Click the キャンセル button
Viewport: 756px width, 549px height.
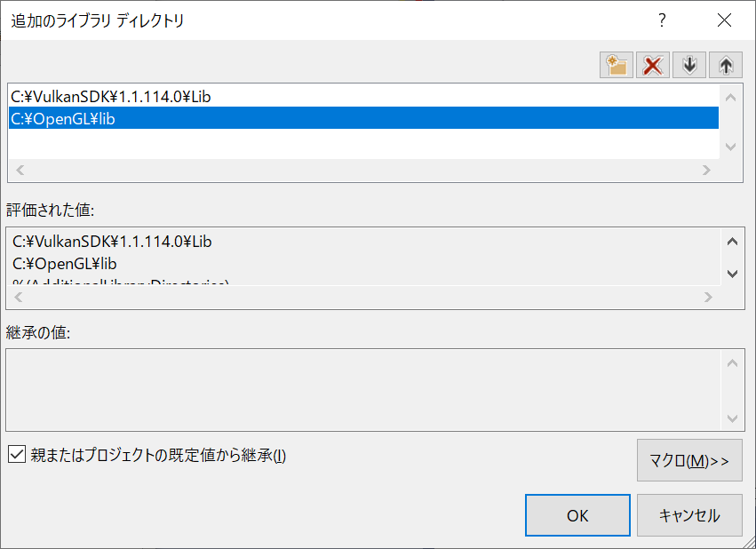689,515
